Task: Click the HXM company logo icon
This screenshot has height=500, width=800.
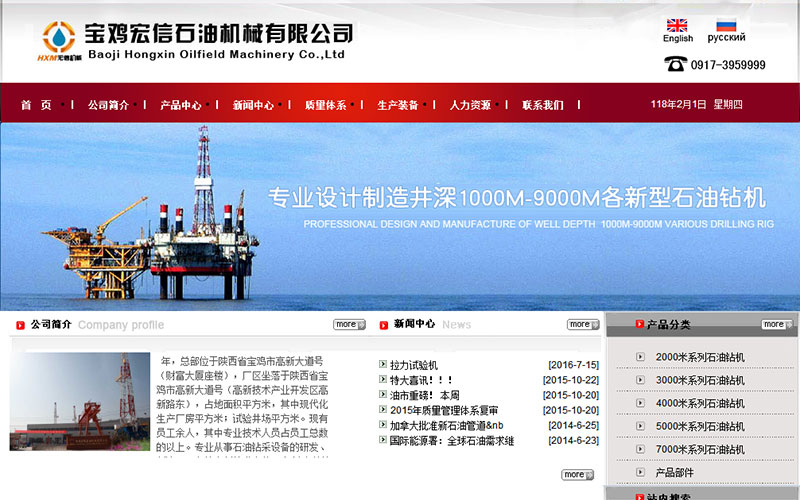Action: (x=59, y=41)
